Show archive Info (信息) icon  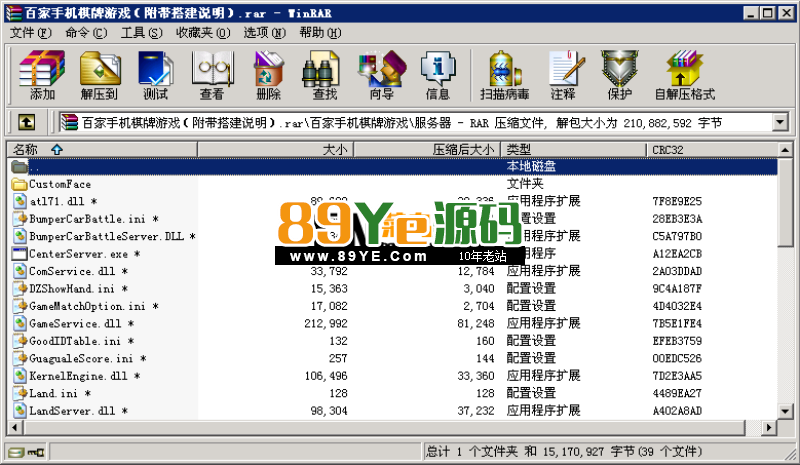[438, 75]
